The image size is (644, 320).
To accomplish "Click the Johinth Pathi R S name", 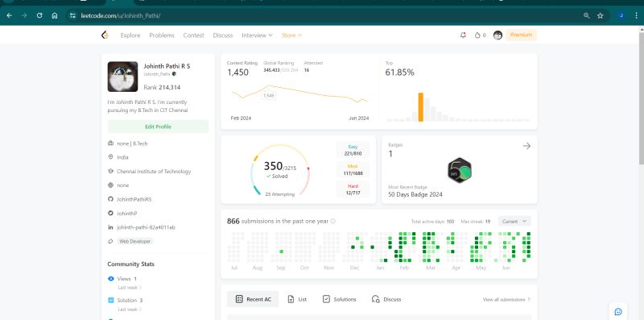I will 167,66.
